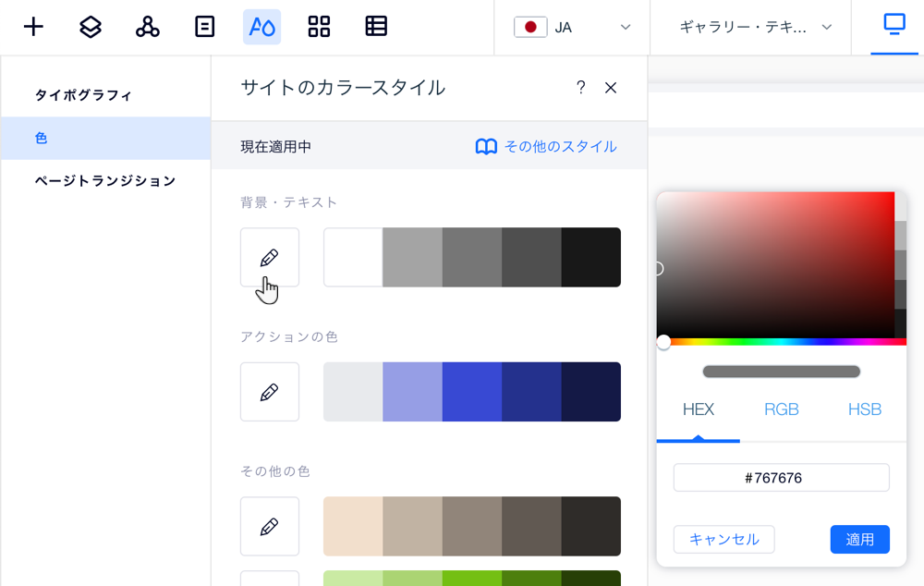Screen dimensions: 924x586
Task: Click the book icon beside その他のスタイル
Action: pyautogui.click(x=486, y=147)
